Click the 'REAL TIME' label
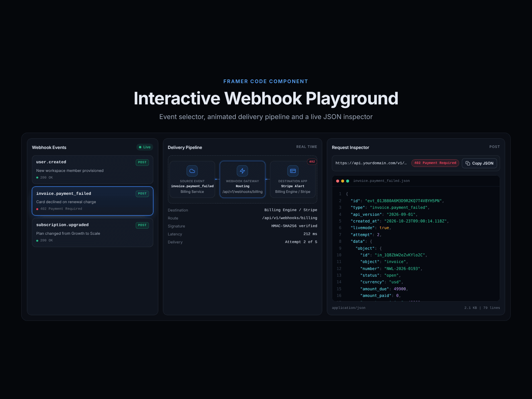Viewport: 532px width, 399px height. click(307, 147)
